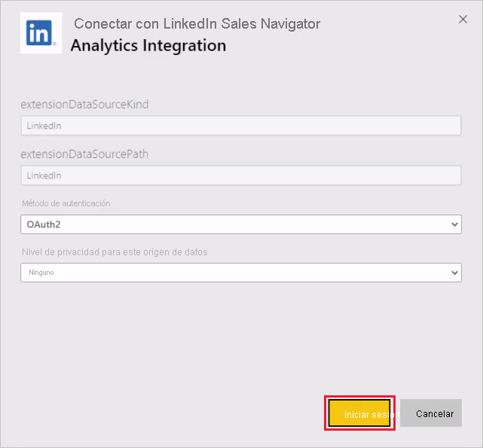Click the Iniciar sesión button
The width and height of the screenshot is (483, 448).
click(x=359, y=413)
